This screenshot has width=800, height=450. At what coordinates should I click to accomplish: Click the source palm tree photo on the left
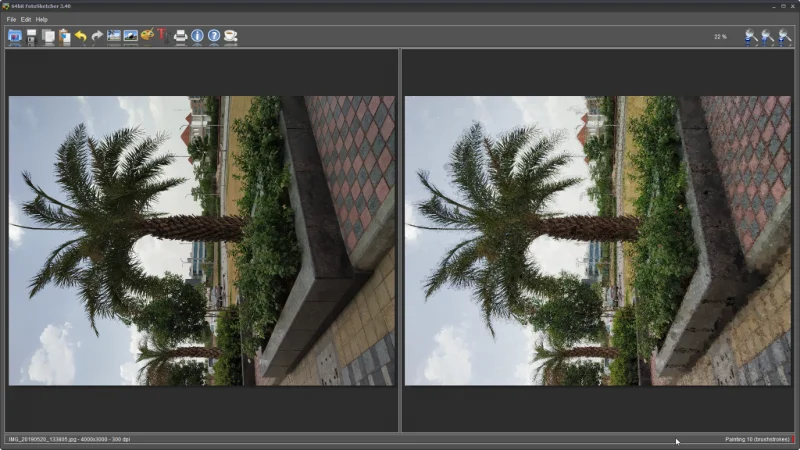click(202, 241)
